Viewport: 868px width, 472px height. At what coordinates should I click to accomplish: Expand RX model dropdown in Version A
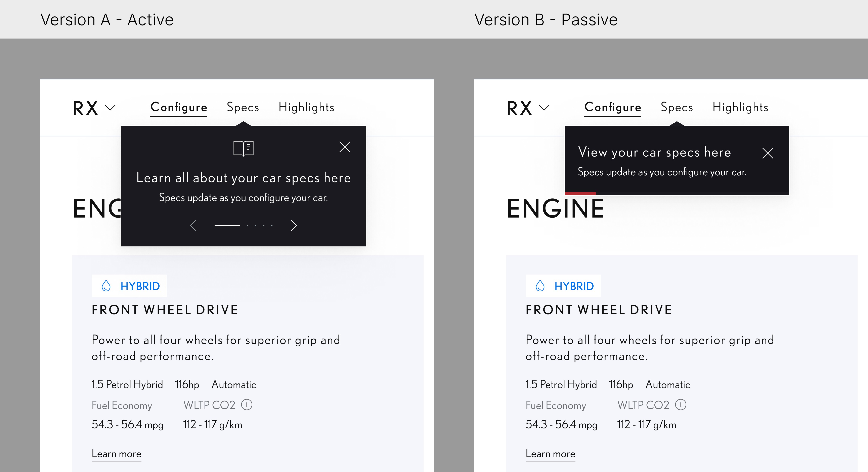pos(110,108)
